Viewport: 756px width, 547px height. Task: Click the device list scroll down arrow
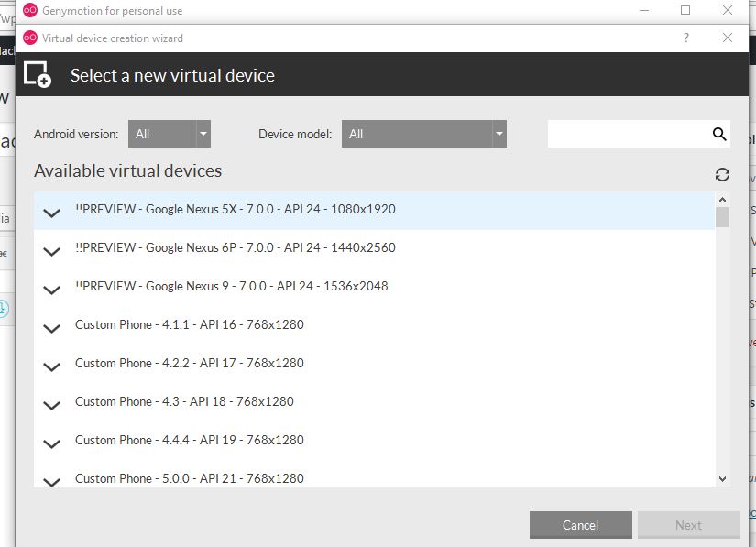(722, 479)
